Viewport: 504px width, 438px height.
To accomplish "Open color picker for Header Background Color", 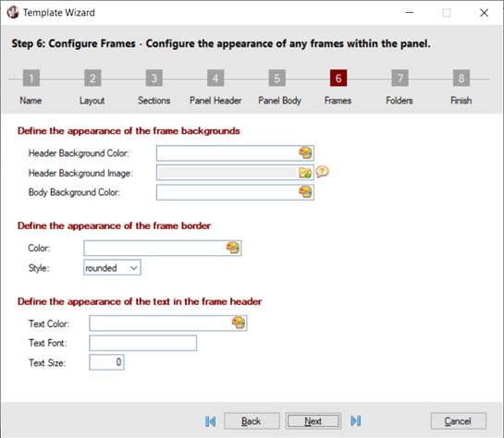I will click(305, 152).
